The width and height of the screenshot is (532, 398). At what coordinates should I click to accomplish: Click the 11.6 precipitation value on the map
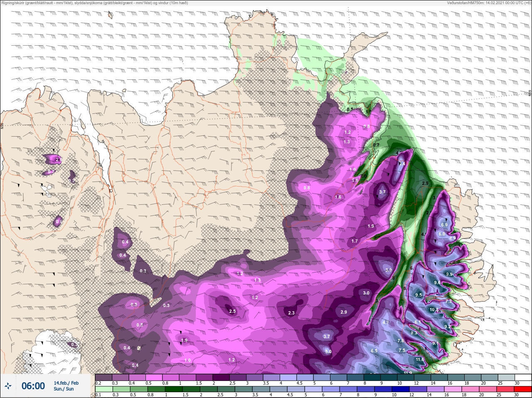click(420, 360)
